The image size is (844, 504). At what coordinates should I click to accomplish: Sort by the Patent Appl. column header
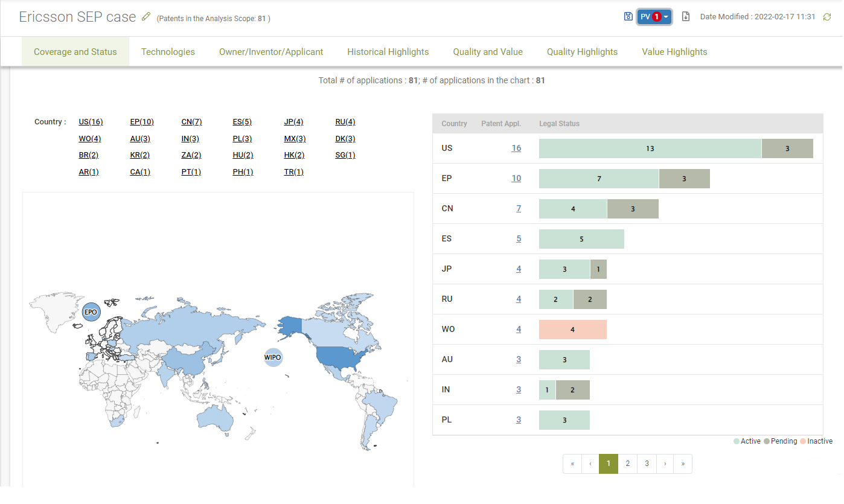point(501,124)
